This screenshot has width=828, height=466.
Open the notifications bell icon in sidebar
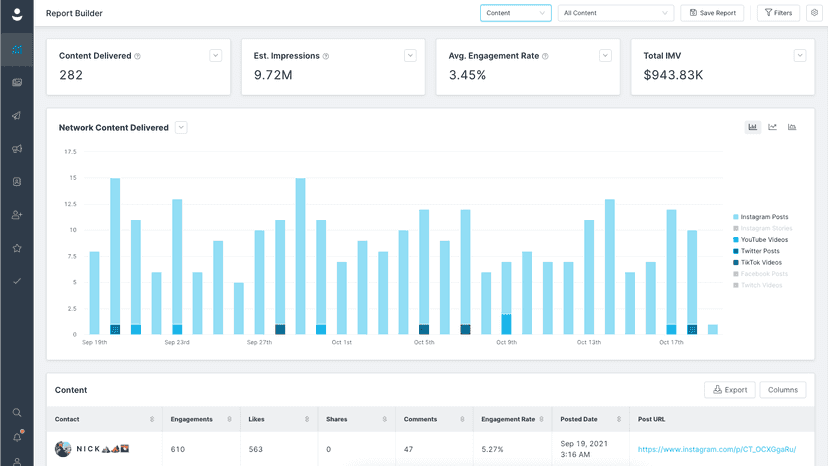[x=17, y=437]
